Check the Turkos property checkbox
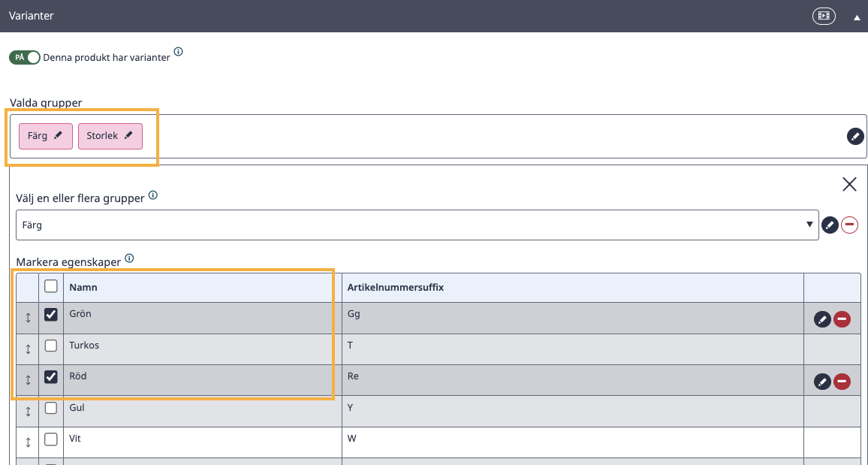The height and width of the screenshot is (465, 868). [x=51, y=346]
